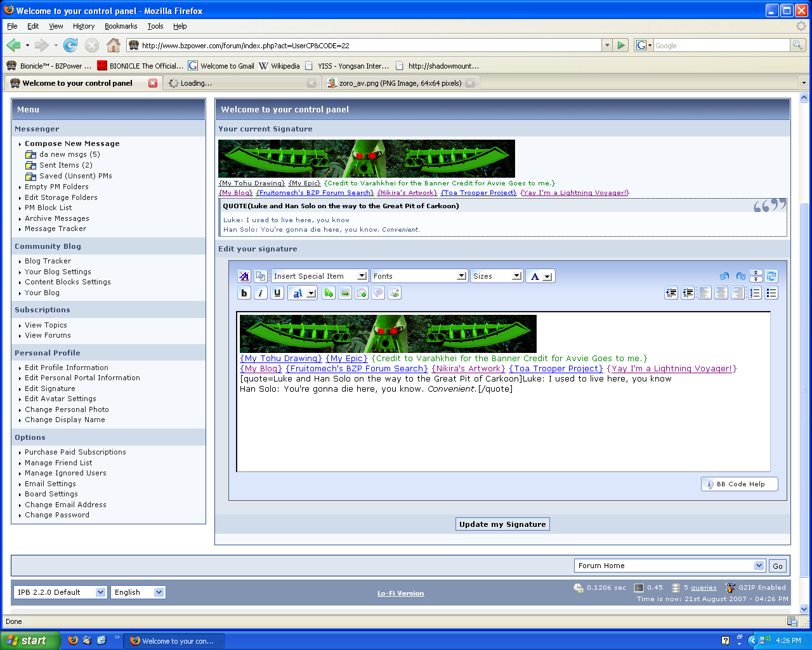
Task: Apply bold formatting in signature editor
Action: pyautogui.click(x=244, y=293)
